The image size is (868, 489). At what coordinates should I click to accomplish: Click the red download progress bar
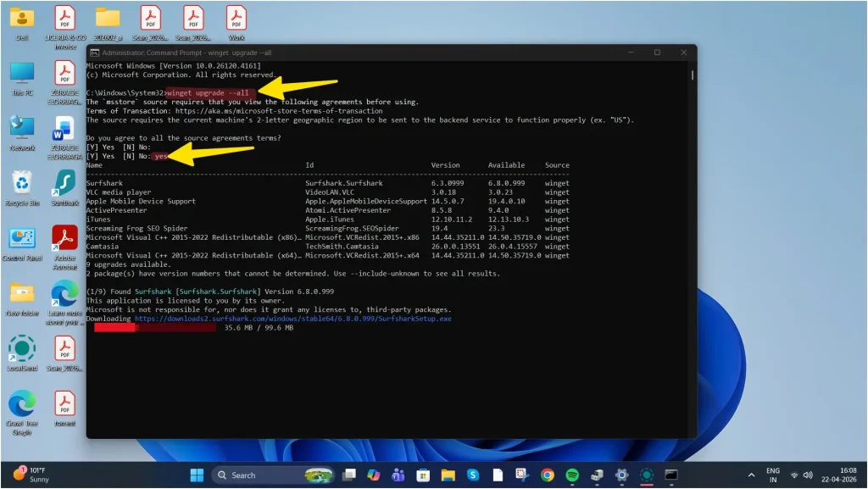(x=155, y=328)
